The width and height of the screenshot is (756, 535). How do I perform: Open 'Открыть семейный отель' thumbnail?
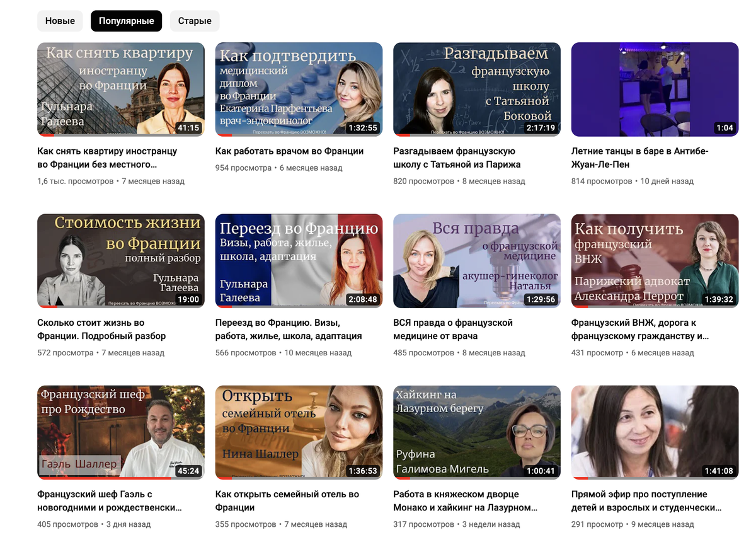coord(299,432)
